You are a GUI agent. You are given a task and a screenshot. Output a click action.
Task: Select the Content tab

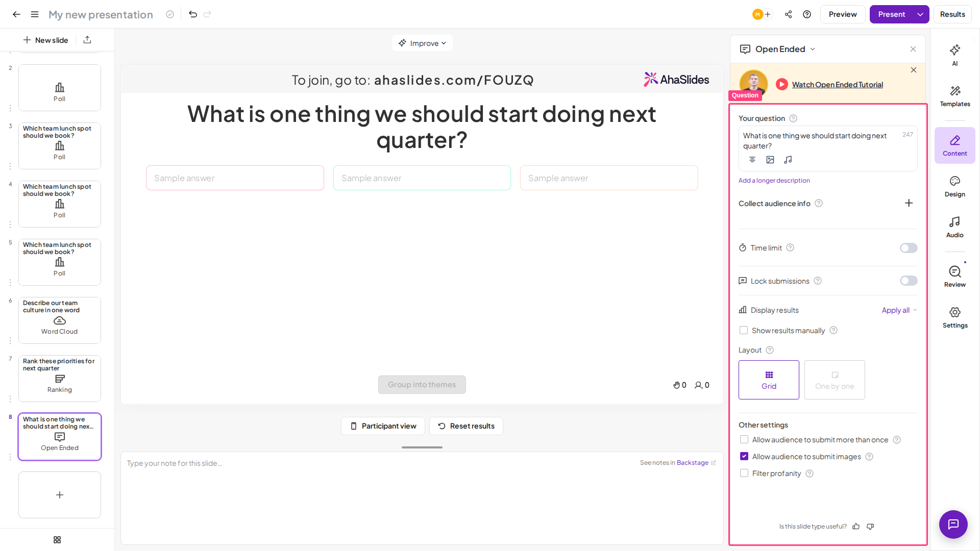tap(955, 145)
